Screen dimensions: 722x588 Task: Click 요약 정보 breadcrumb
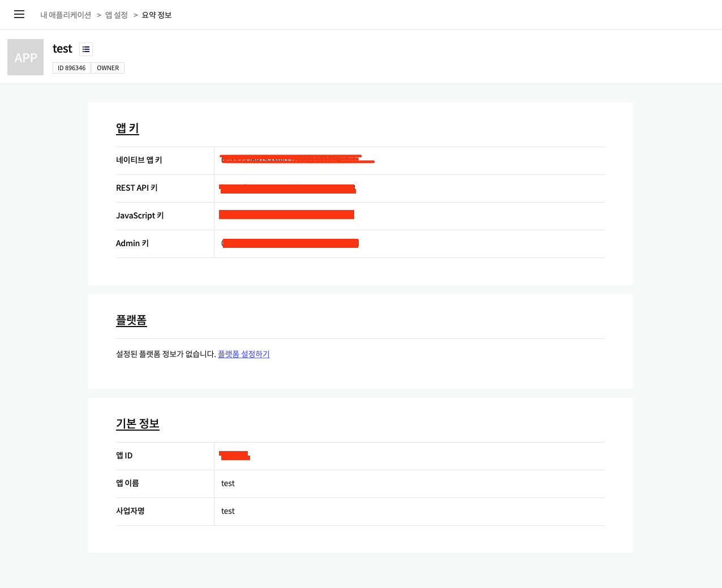(x=157, y=15)
